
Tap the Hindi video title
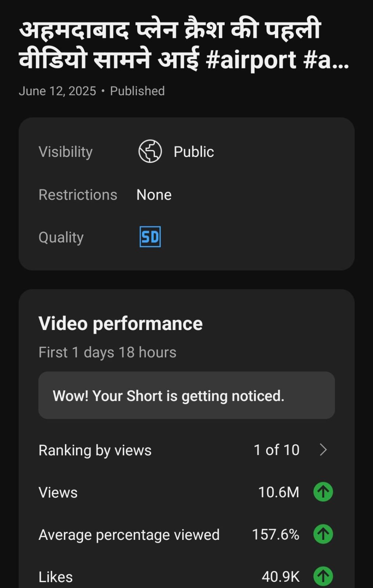pos(184,45)
